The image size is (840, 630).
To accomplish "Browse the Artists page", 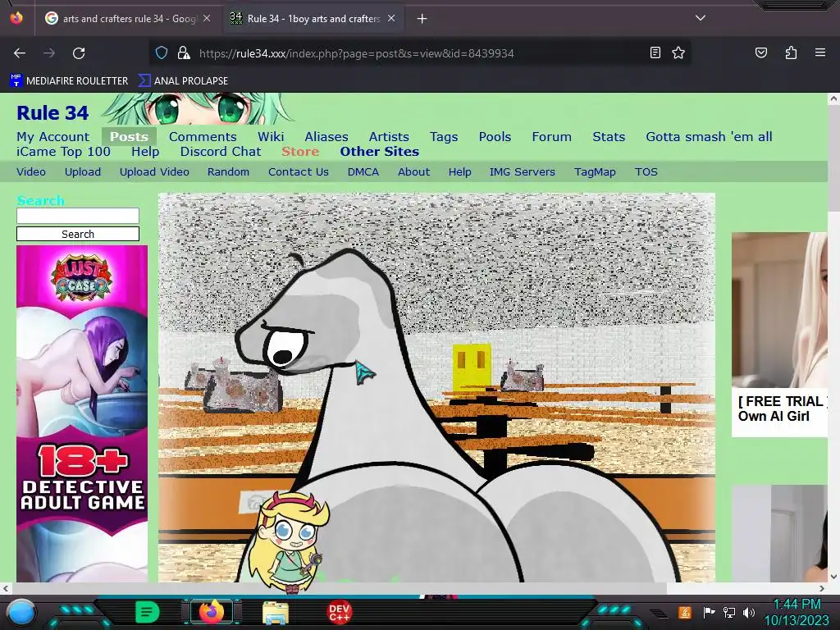I will click(389, 137).
